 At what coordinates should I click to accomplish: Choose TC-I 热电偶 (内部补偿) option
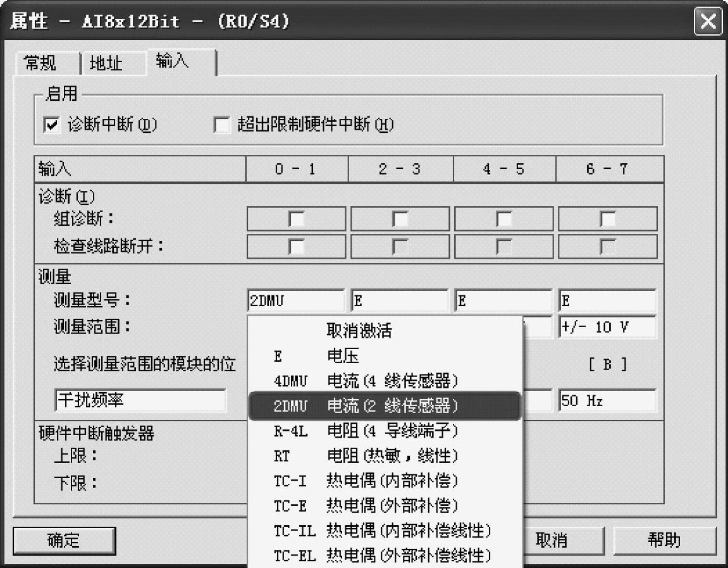pyautogui.click(x=385, y=481)
